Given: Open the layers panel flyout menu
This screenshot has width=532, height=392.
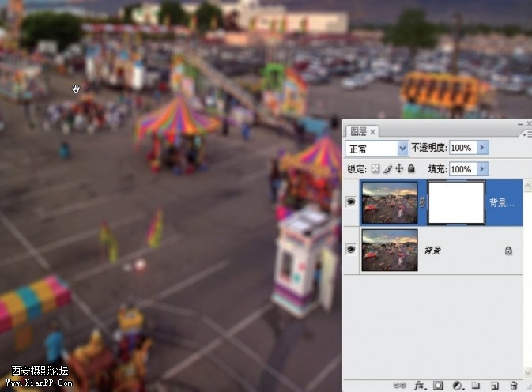Looking at the screenshot, I should click(x=527, y=135).
